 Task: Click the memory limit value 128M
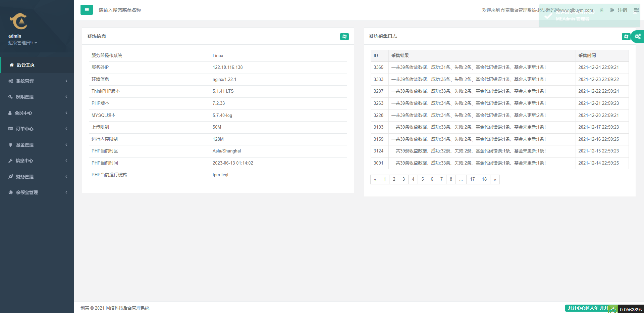coord(218,139)
